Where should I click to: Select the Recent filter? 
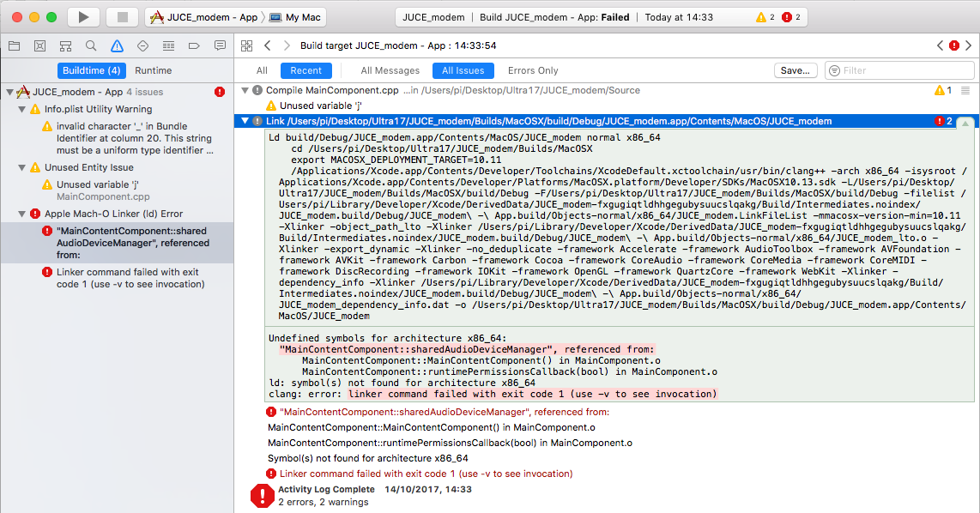(306, 70)
